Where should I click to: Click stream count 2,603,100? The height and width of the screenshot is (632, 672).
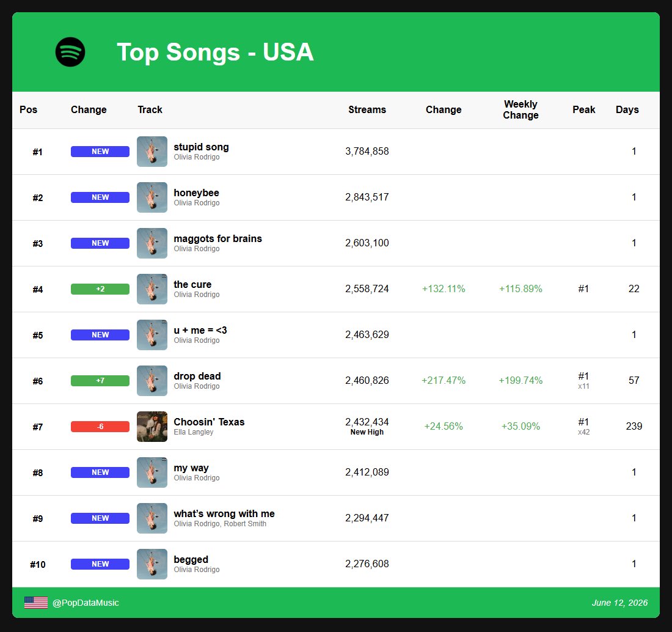(367, 243)
